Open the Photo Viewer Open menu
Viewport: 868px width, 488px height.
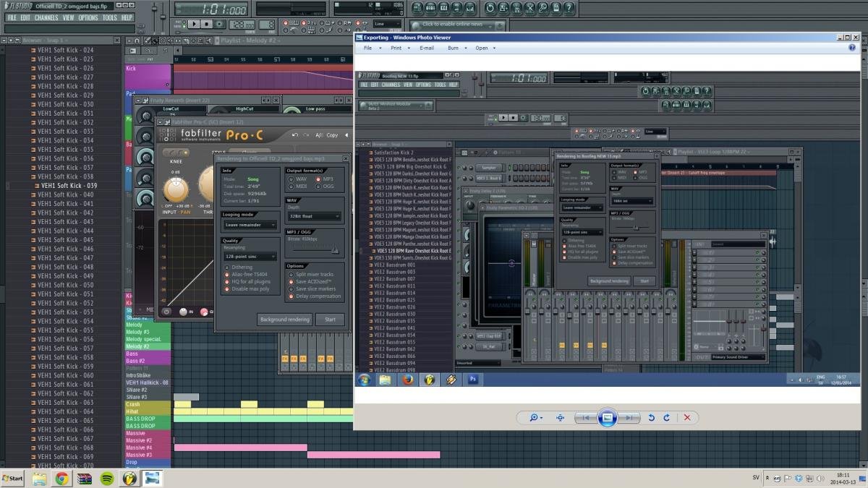pyautogui.click(x=484, y=48)
